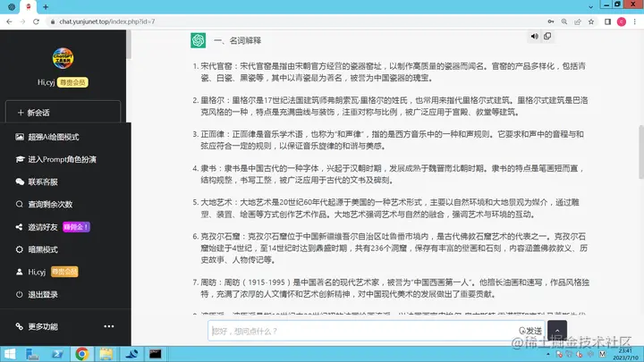Click the dark up-arrow button beside input
This screenshot has height=362, width=644.
tap(557, 331)
